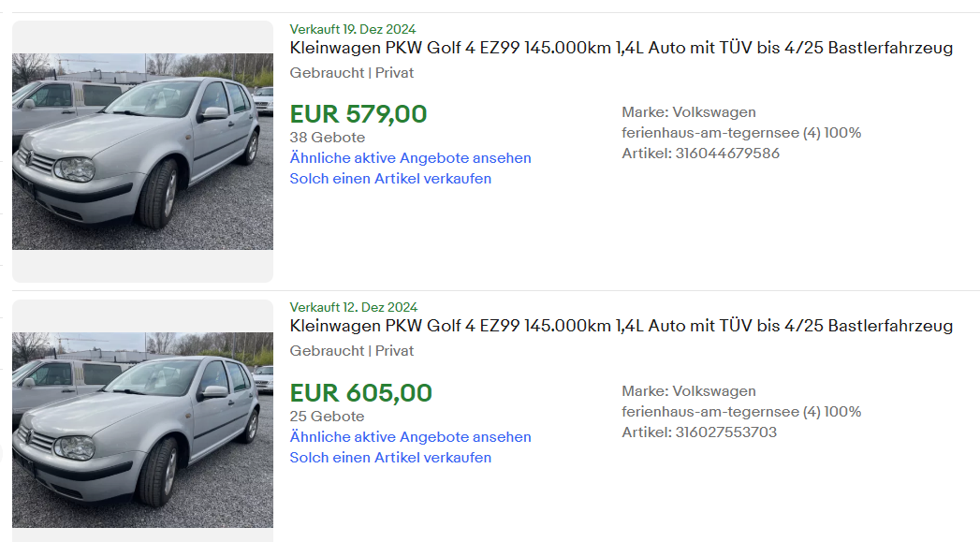Open the Golf 4 listing title sold 12. Dez
This screenshot has height=542, width=980.
(x=621, y=326)
